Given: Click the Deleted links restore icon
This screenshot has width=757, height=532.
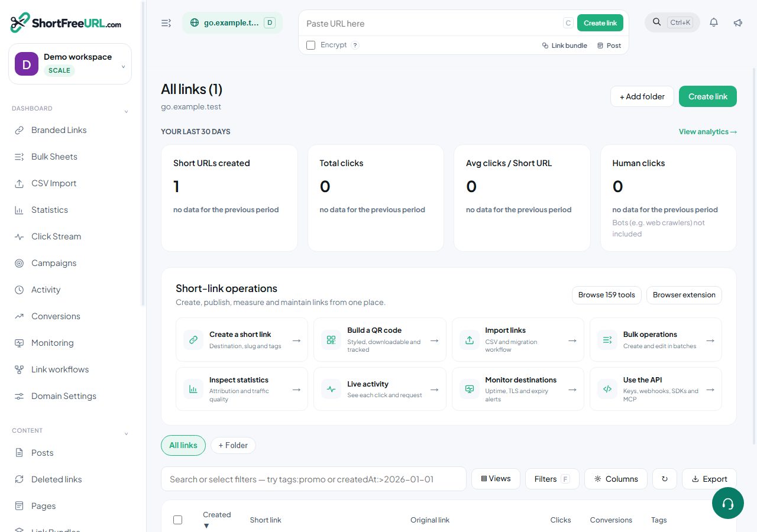Looking at the screenshot, I should pyautogui.click(x=19, y=479).
